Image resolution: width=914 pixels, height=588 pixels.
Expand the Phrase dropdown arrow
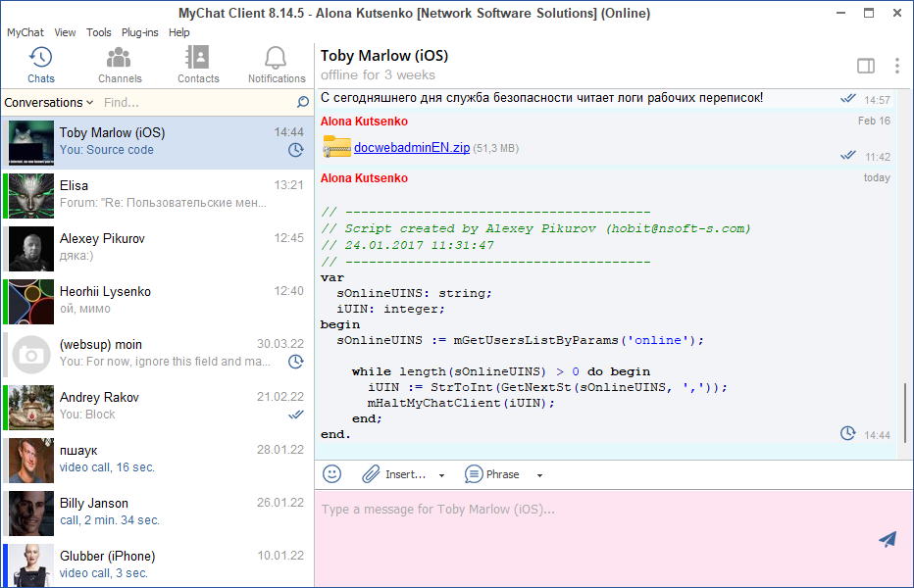point(538,474)
